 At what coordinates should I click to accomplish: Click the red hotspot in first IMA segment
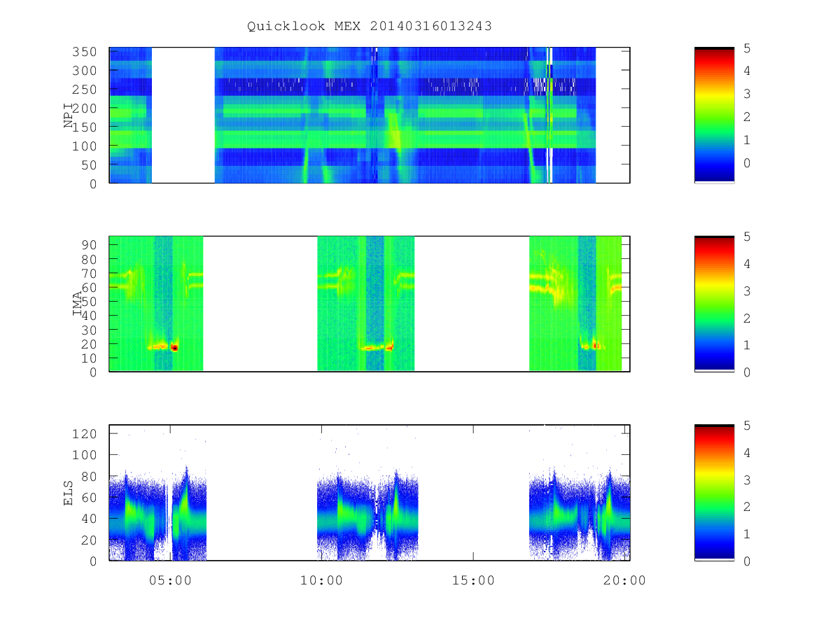tap(174, 347)
